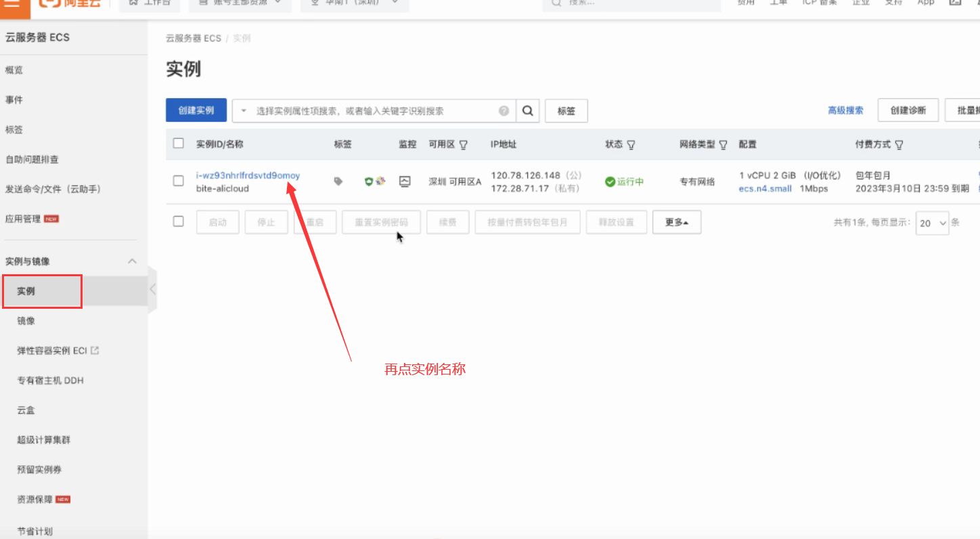Click the tag icon in bite-alicloud row
Viewport: 980px width, 539px height.
click(338, 181)
